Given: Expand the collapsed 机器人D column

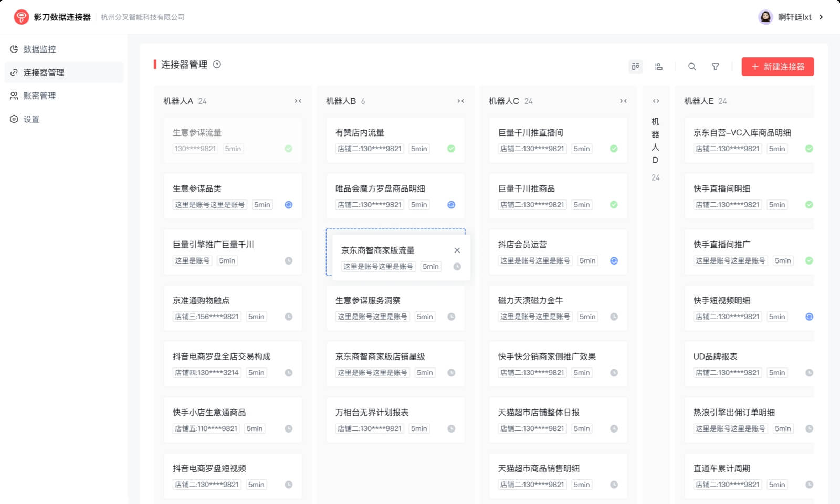Looking at the screenshot, I should [656, 101].
